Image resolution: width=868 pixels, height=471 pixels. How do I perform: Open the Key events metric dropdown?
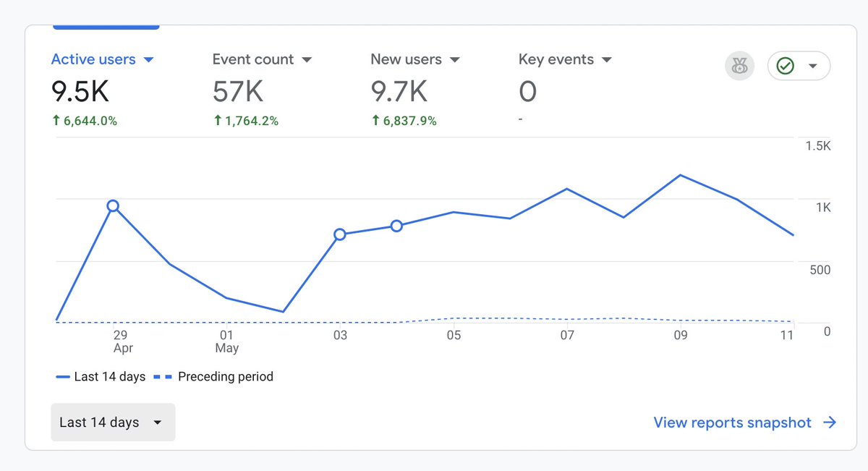pos(565,59)
